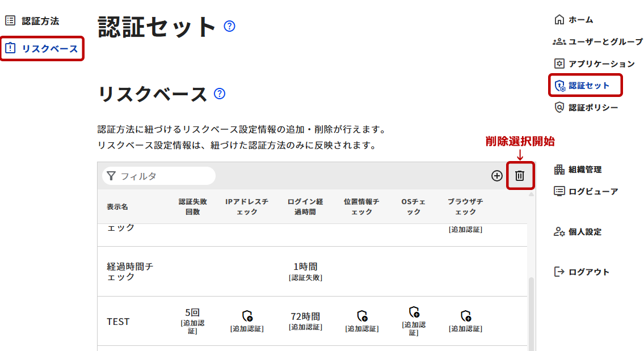This screenshot has height=351, width=644.
Task: Click the trash delete icon in table toolbar
Action: coord(519,176)
